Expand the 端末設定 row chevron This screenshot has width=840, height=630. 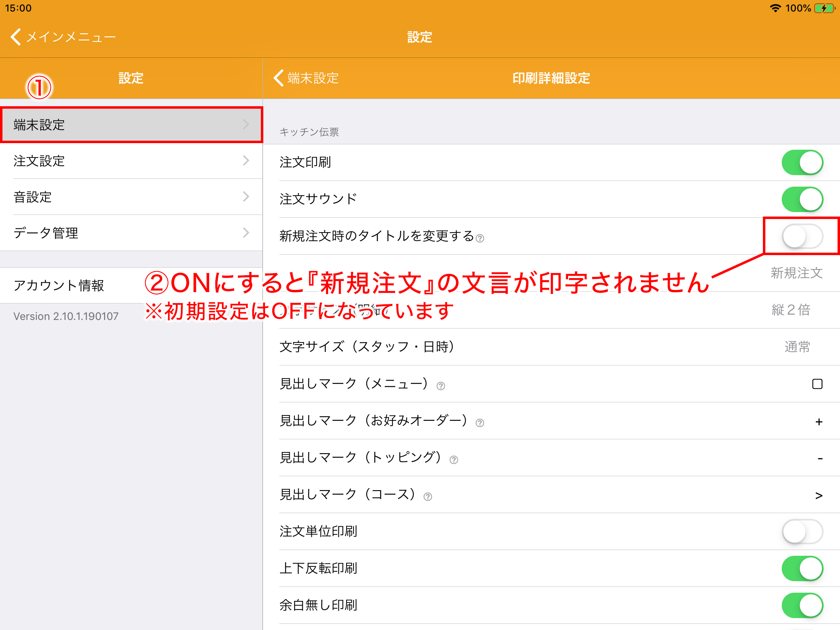coord(246,124)
